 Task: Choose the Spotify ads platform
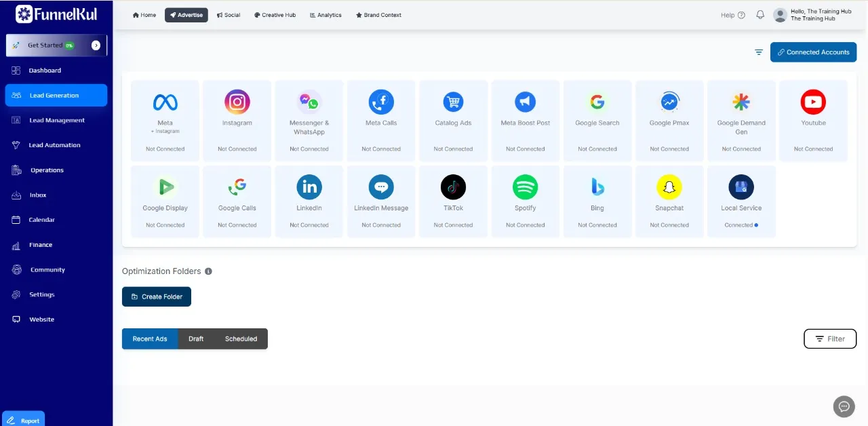click(x=525, y=187)
